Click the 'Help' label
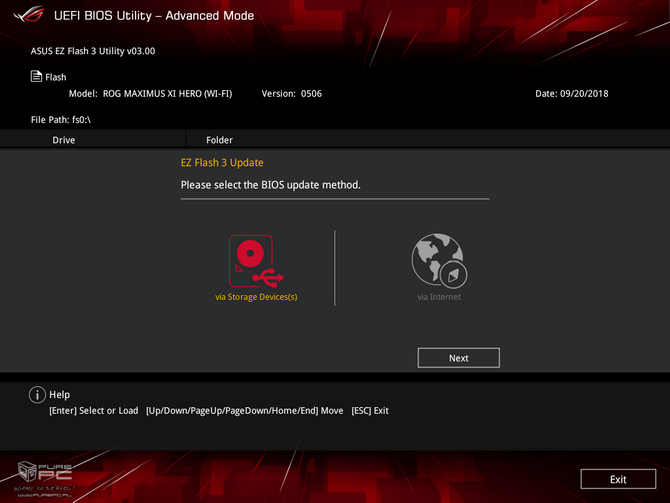The width and height of the screenshot is (670, 503). 59,395
